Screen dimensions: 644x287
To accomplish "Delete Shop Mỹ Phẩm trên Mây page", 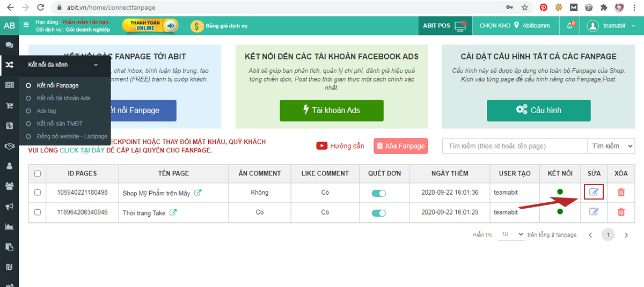I will pyautogui.click(x=621, y=192).
